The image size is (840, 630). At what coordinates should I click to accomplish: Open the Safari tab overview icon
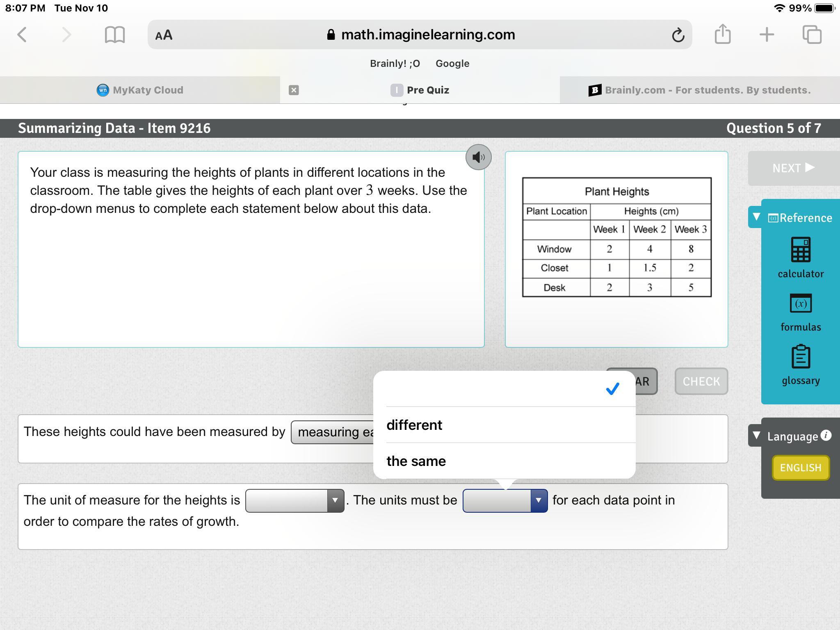(812, 34)
